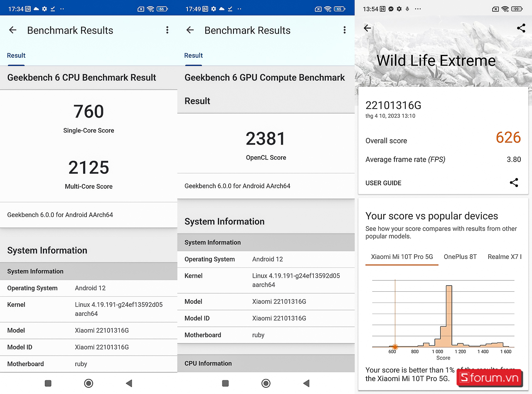
Task: Tap Wi-Fi icon in 17:34 status bar
Action: tap(150, 9)
